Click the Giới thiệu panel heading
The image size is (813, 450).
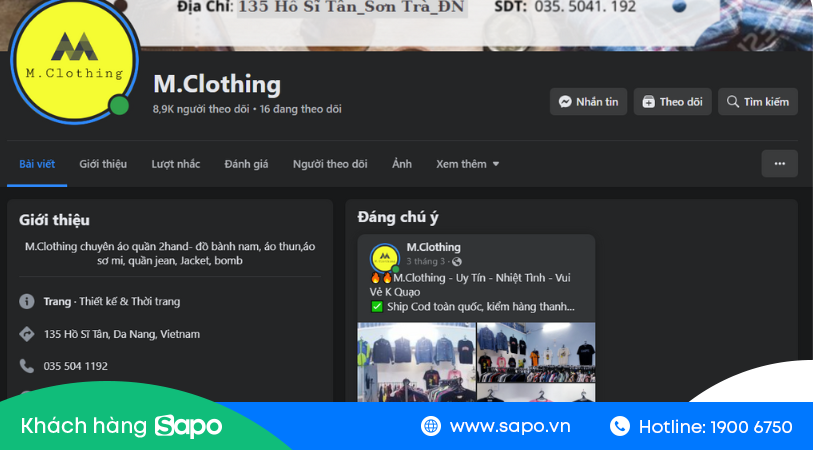54,220
